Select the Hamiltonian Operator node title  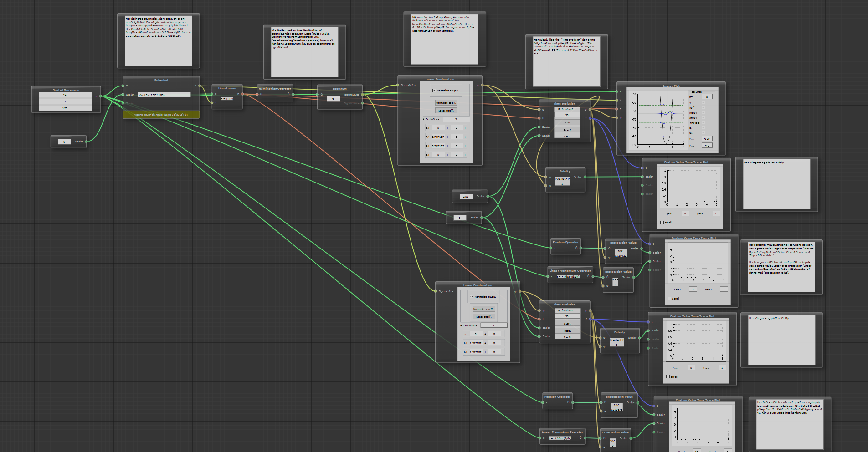click(275, 89)
